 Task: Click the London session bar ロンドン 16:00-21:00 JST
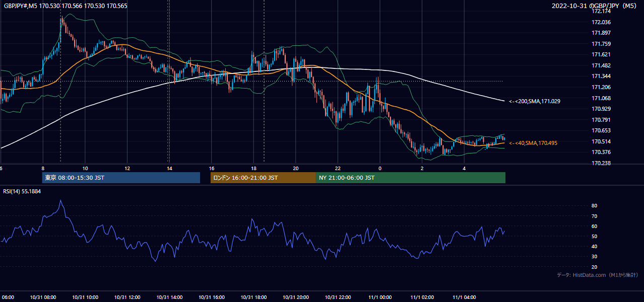[x=263, y=178]
